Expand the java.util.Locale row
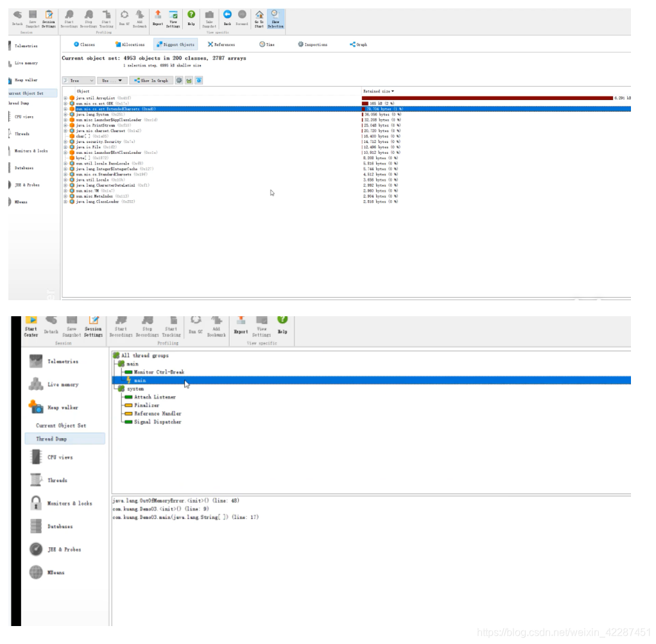 pos(65,180)
